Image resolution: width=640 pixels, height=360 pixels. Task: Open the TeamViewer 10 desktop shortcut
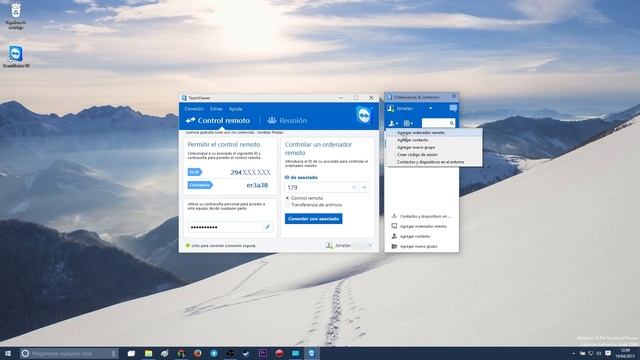coord(16,57)
